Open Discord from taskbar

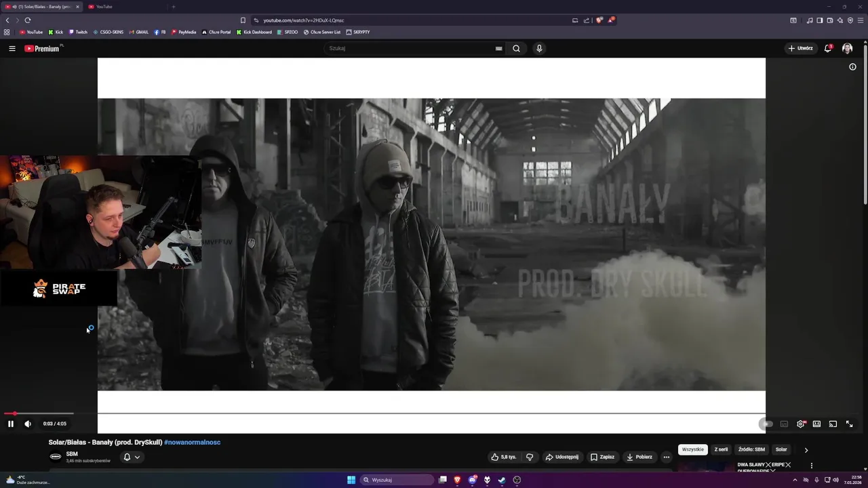click(x=472, y=480)
